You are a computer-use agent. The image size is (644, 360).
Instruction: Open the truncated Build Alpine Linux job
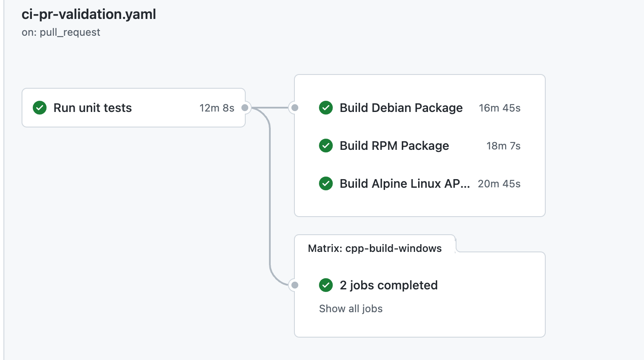tap(404, 183)
